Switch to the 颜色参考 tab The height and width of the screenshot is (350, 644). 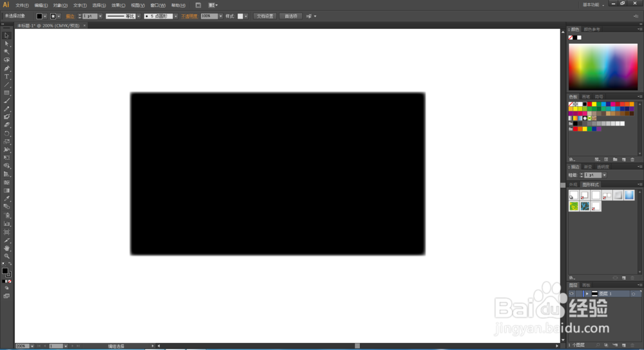[592, 30]
